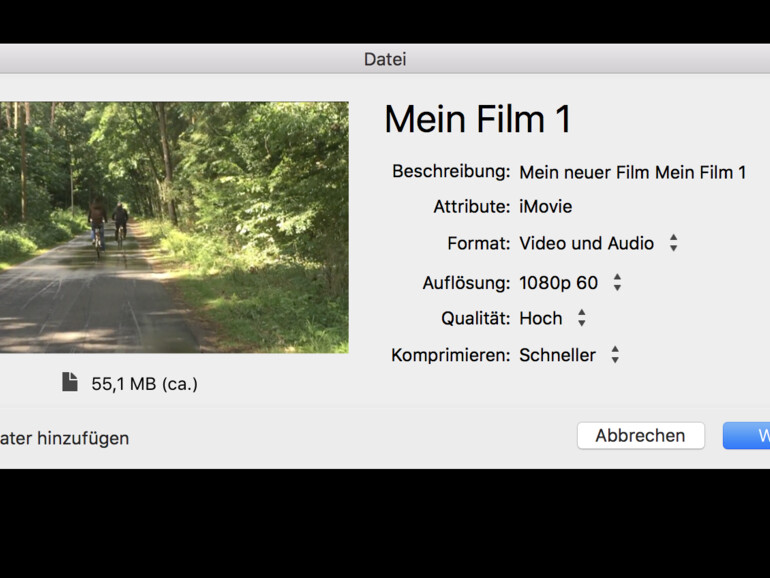The height and width of the screenshot is (578, 770).
Task: Click the Beschreibung label
Action: pos(451,172)
